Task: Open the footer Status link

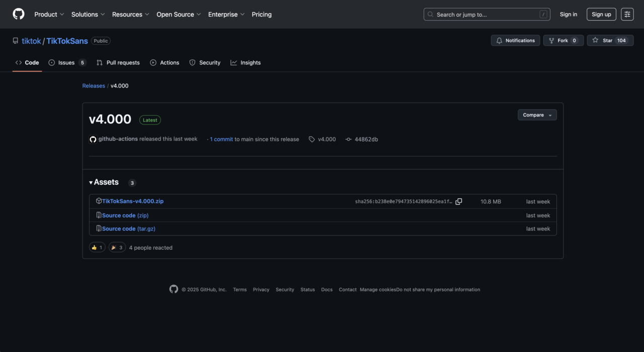Action: (x=308, y=290)
